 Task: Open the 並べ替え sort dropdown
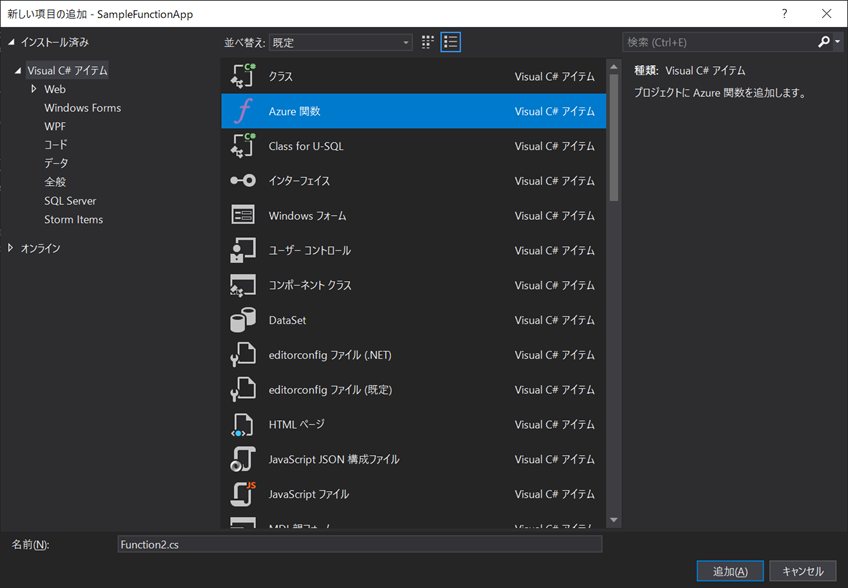[341, 42]
